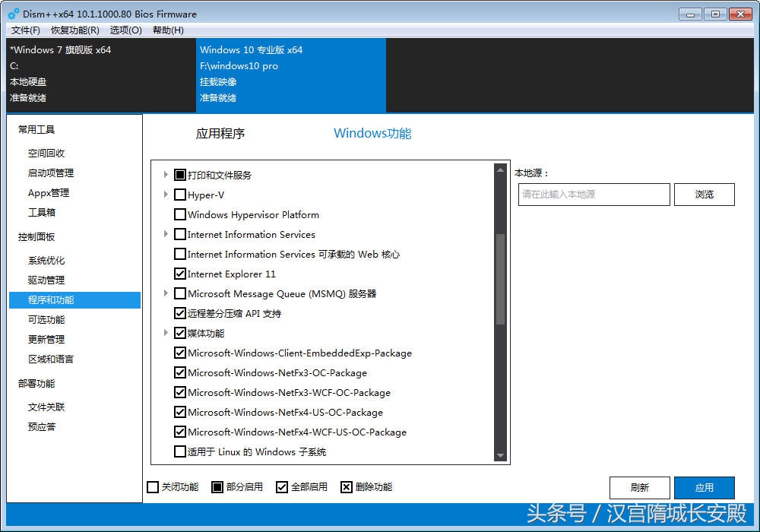Open 更新管理 in the sidebar
The height and width of the screenshot is (532, 760).
tap(46, 339)
